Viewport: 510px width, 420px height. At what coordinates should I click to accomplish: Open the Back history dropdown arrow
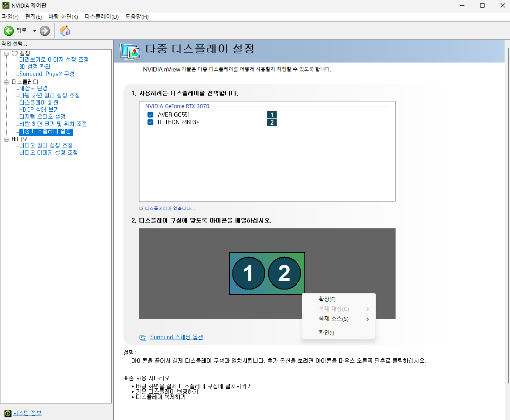pyautogui.click(x=34, y=31)
